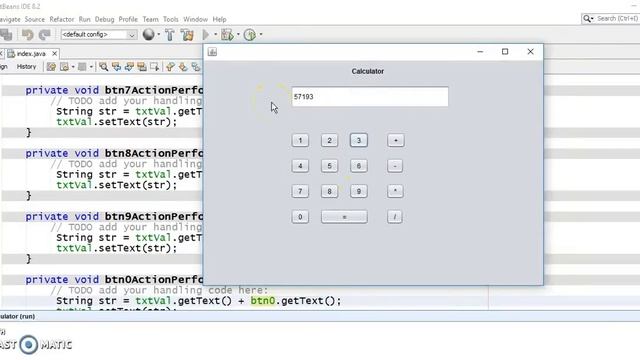The height and width of the screenshot is (360, 640).
Task: Click btn0 in the code editor line
Action: click(262, 301)
